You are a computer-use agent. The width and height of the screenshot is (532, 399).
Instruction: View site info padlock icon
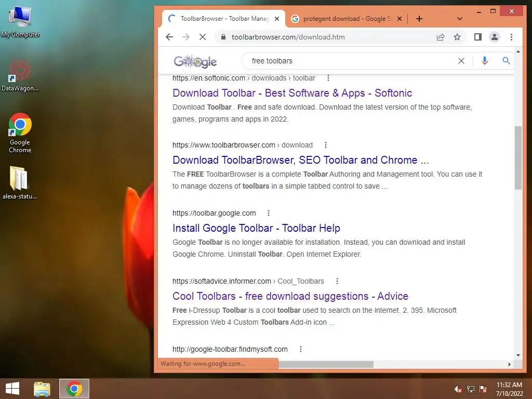pos(223,37)
